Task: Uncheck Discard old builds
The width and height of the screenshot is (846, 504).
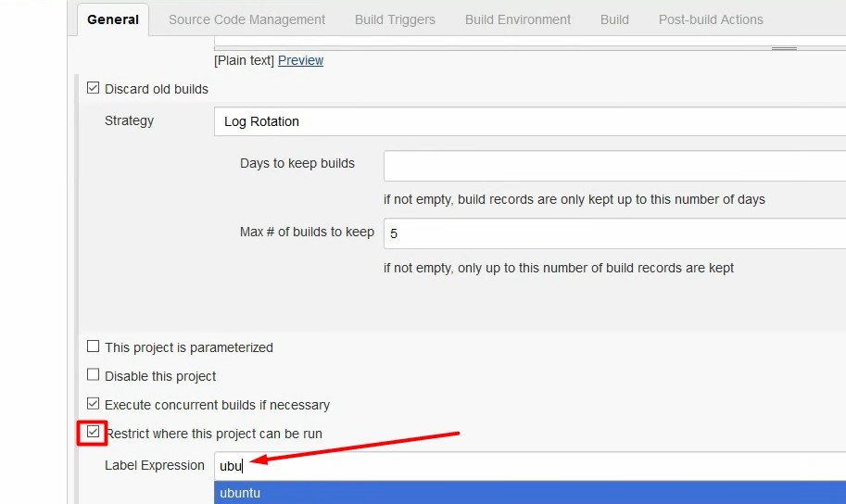Action: (93, 88)
